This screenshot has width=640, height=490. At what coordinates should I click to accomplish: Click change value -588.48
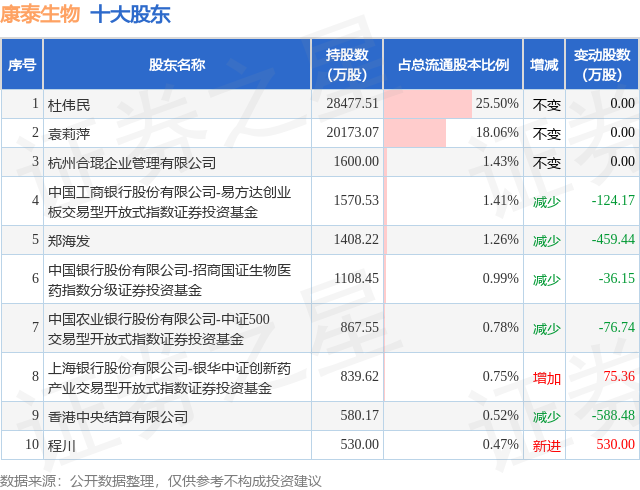pos(613,415)
